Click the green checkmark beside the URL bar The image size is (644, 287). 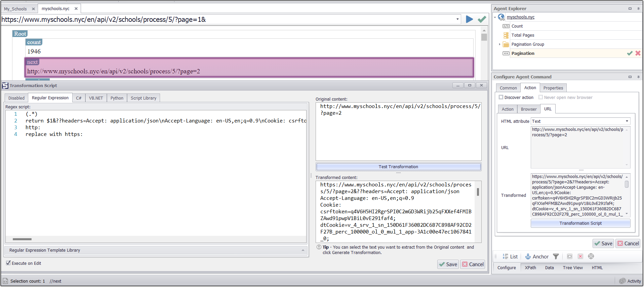click(482, 20)
